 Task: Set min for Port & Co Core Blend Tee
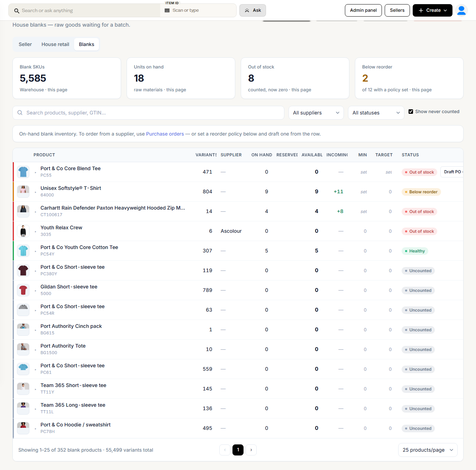tap(364, 172)
